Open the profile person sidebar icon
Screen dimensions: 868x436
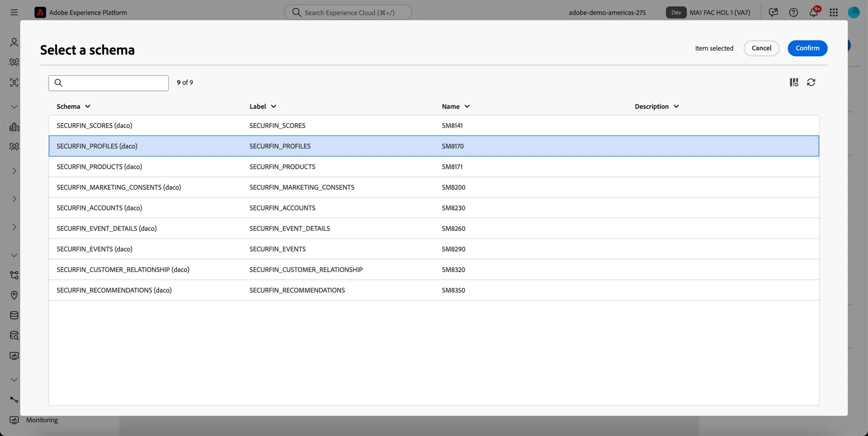[x=14, y=42]
